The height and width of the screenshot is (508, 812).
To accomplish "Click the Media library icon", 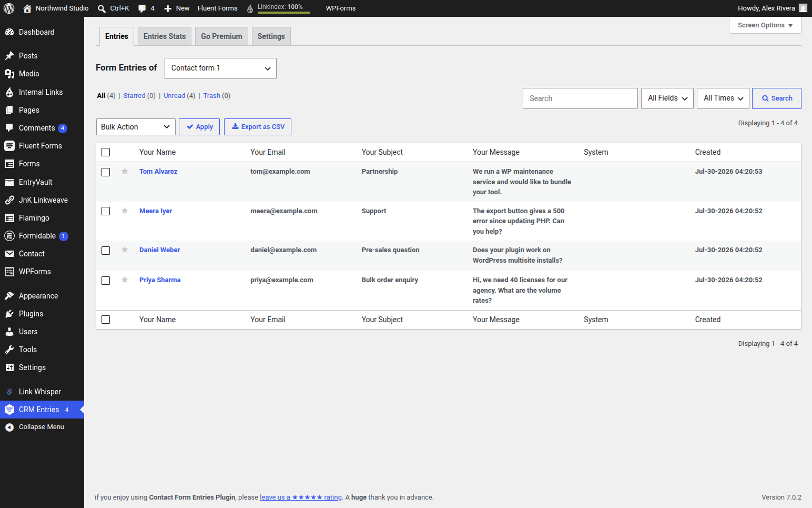I will point(9,74).
